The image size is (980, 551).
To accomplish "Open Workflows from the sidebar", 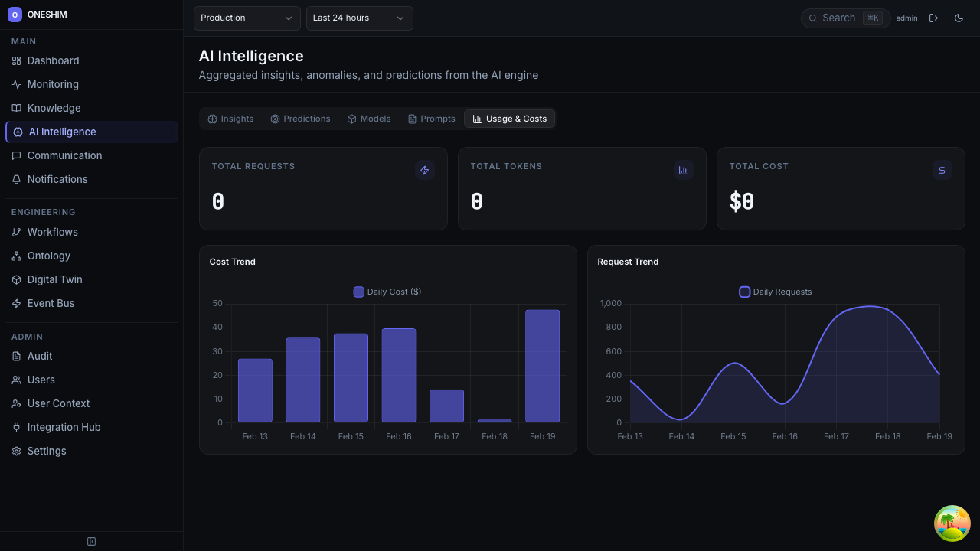I will [52, 232].
